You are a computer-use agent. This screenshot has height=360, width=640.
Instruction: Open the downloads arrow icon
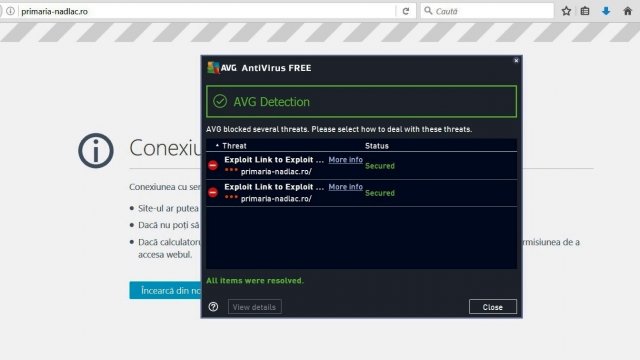click(x=606, y=11)
